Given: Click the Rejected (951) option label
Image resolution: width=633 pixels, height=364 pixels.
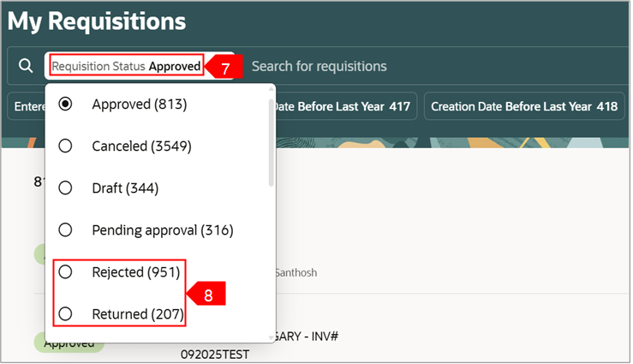Looking at the screenshot, I should coord(135,272).
